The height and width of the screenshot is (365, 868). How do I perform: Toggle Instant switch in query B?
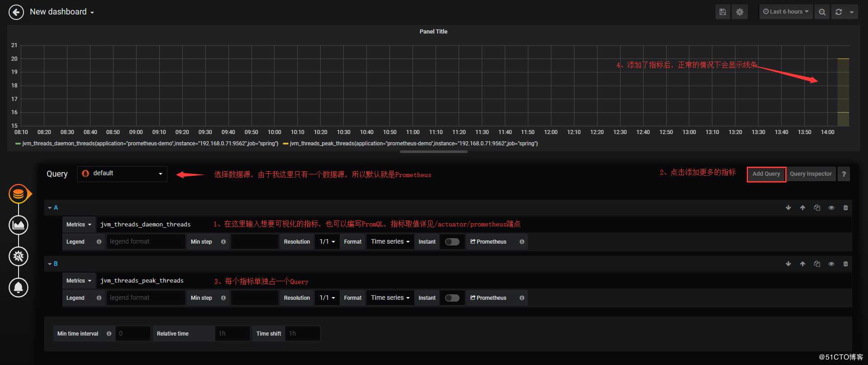click(x=452, y=298)
